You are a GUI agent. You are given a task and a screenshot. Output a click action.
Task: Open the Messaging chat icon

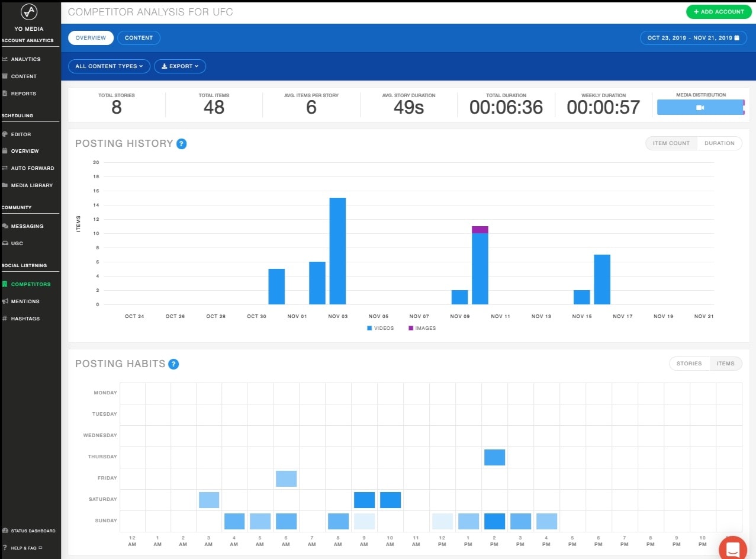pyautogui.click(x=5, y=226)
